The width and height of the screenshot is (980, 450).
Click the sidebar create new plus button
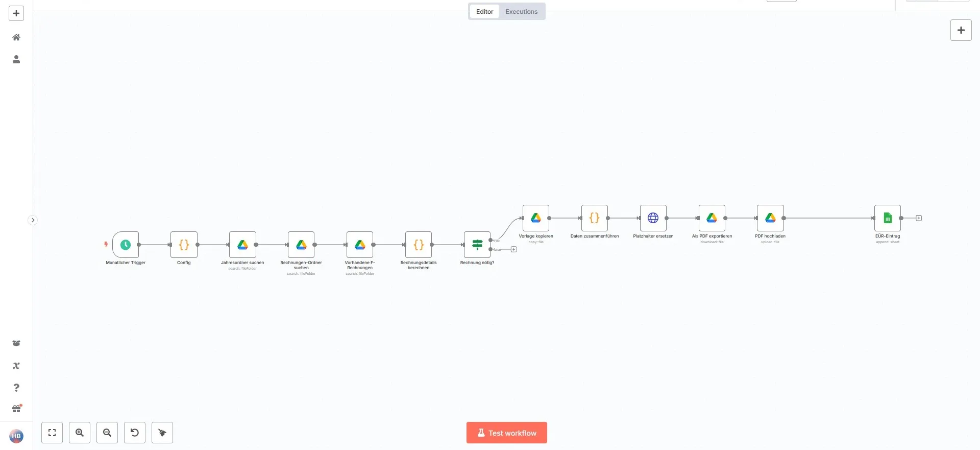pyautogui.click(x=16, y=13)
